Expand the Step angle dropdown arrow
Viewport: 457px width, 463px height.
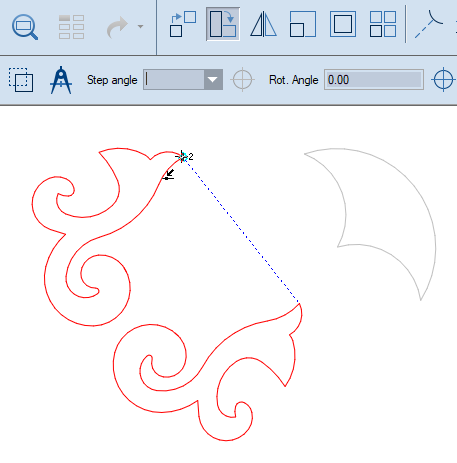point(213,80)
